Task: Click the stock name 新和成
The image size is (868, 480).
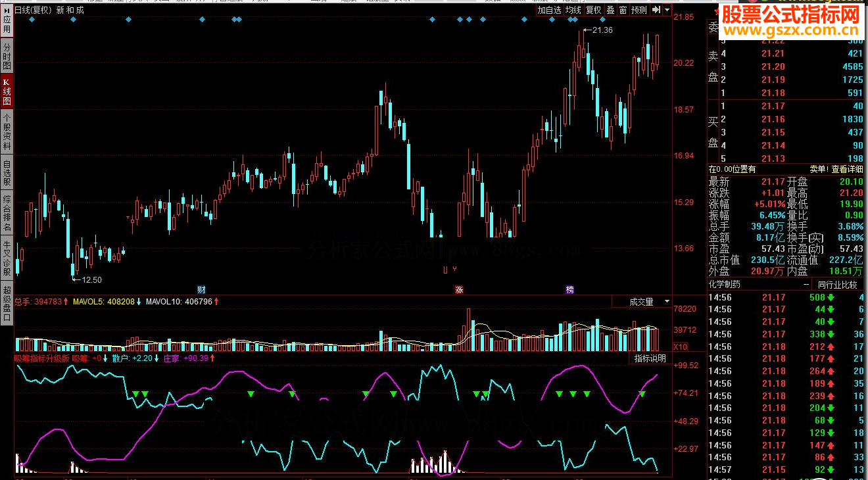Action: point(70,10)
